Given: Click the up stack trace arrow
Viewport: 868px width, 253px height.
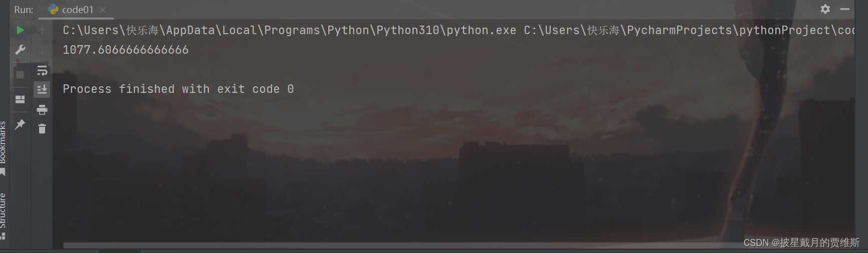Looking at the screenshot, I should tap(42, 31).
